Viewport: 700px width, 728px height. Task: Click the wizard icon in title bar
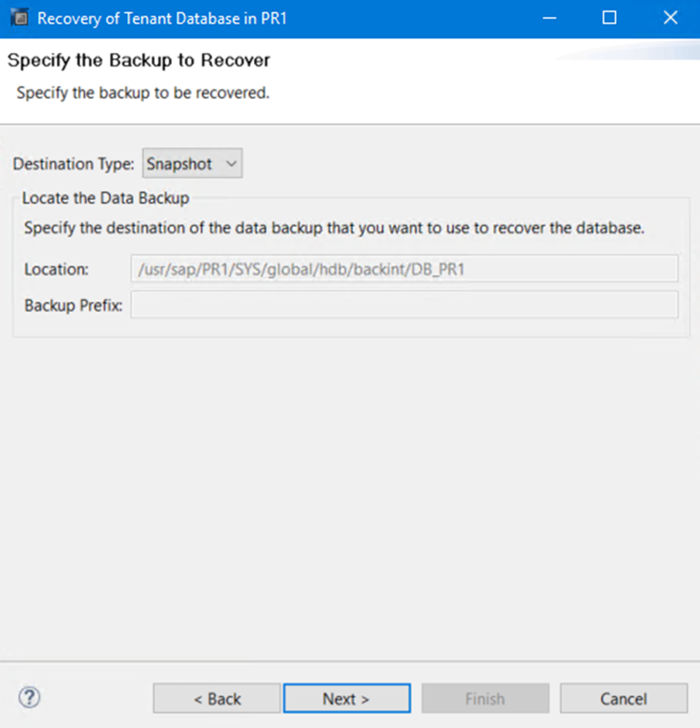[x=19, y=18]
